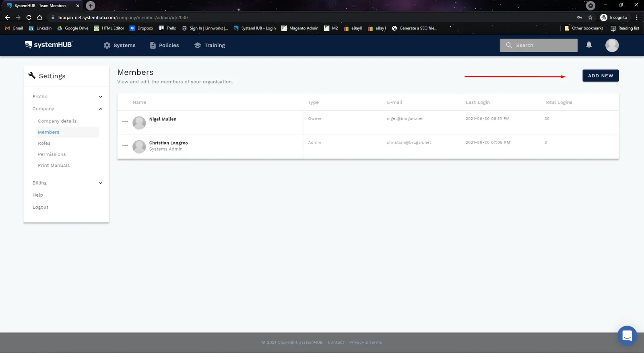Open Trello bookmark

pos(167,28)
